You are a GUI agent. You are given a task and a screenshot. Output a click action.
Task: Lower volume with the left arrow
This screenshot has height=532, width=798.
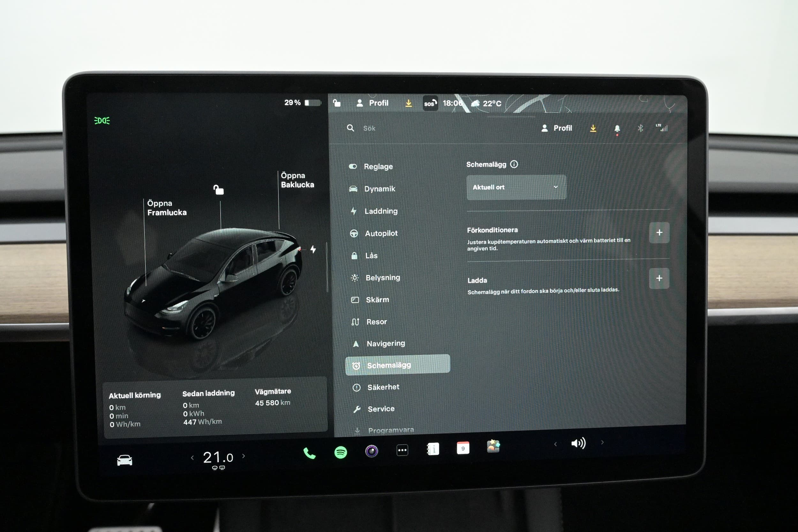555,444
